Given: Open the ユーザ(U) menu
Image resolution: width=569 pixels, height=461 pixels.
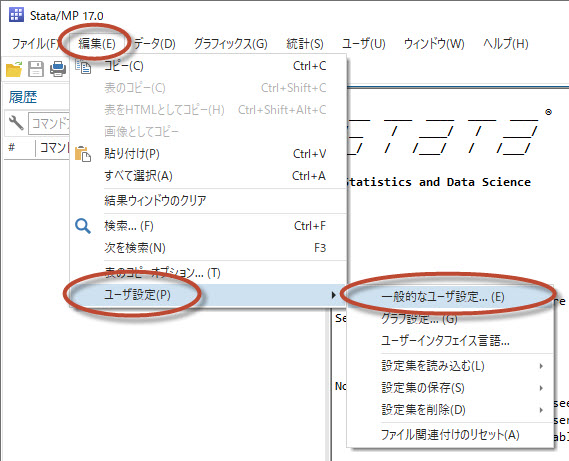Looking at the screenshot, I should click(x=364, y=44).
